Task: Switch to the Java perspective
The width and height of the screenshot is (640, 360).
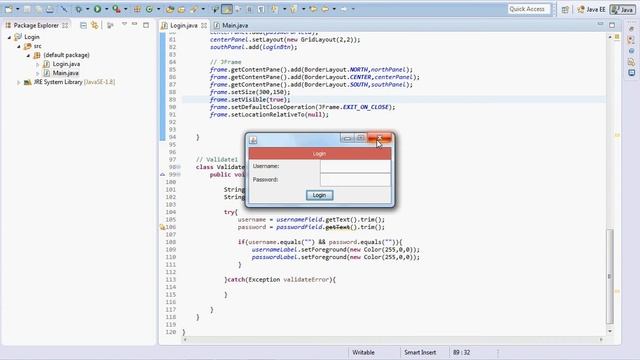Action: pos(622,9)
